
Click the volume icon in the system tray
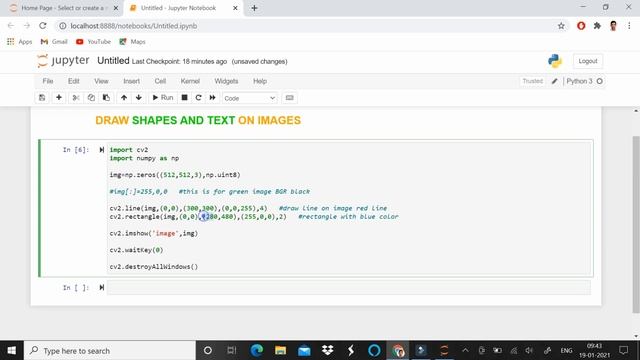(529, 351)
